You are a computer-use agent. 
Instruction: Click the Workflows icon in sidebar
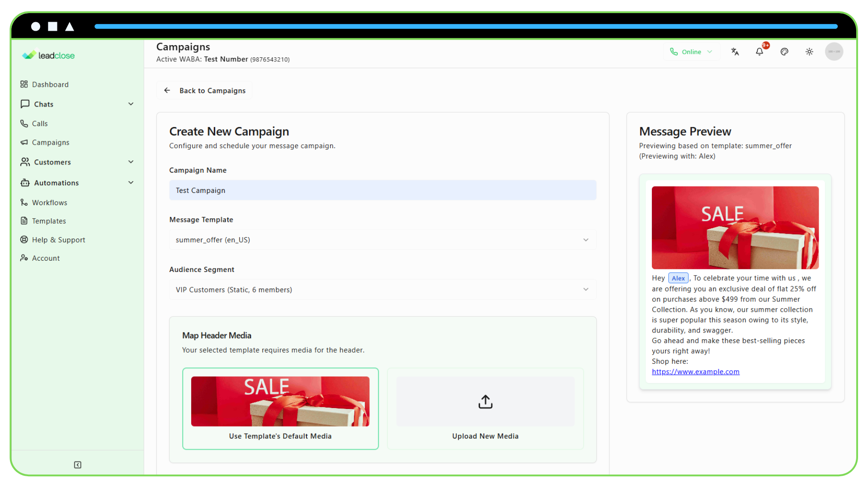point(25,202)
